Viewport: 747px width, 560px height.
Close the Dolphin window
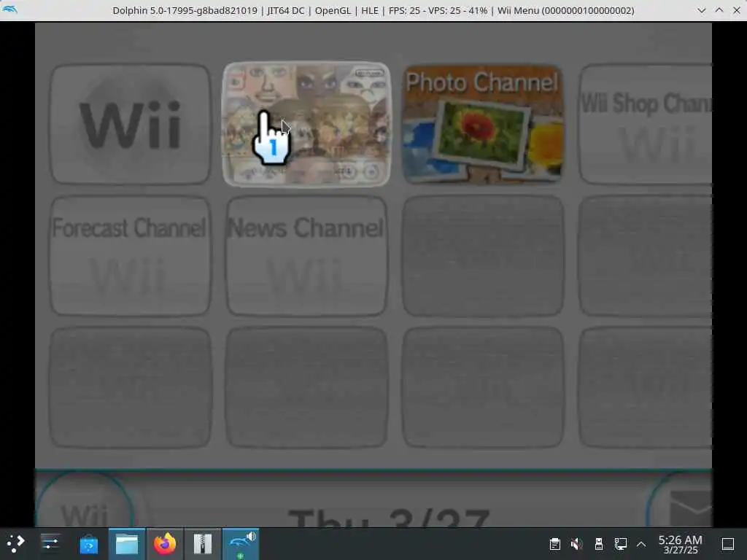737,10
